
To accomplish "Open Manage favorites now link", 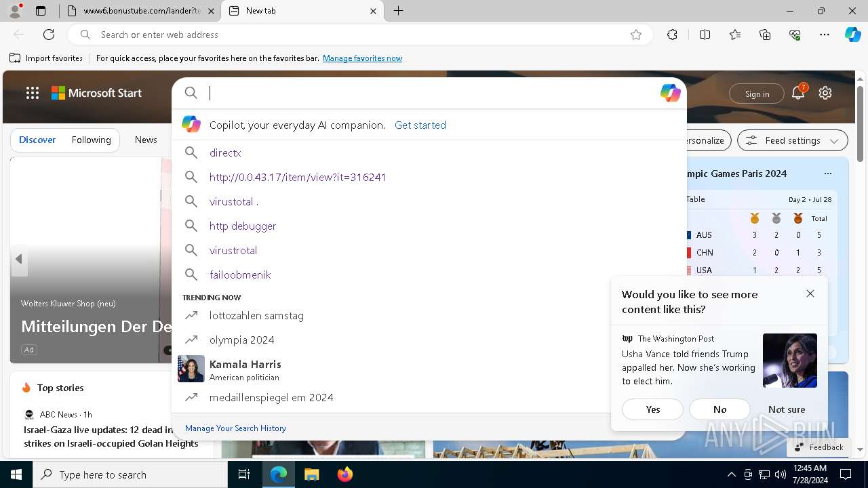I will [362, 58].
